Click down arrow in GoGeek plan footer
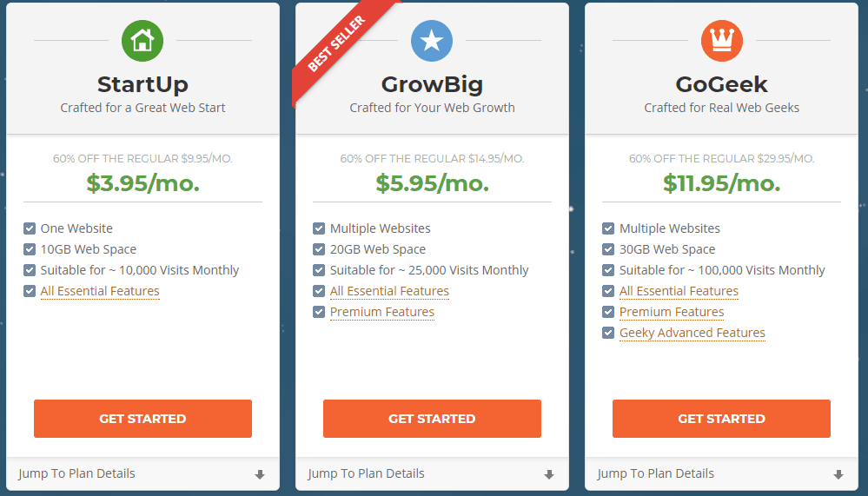 pyautogui.click(x=838, y=474)
